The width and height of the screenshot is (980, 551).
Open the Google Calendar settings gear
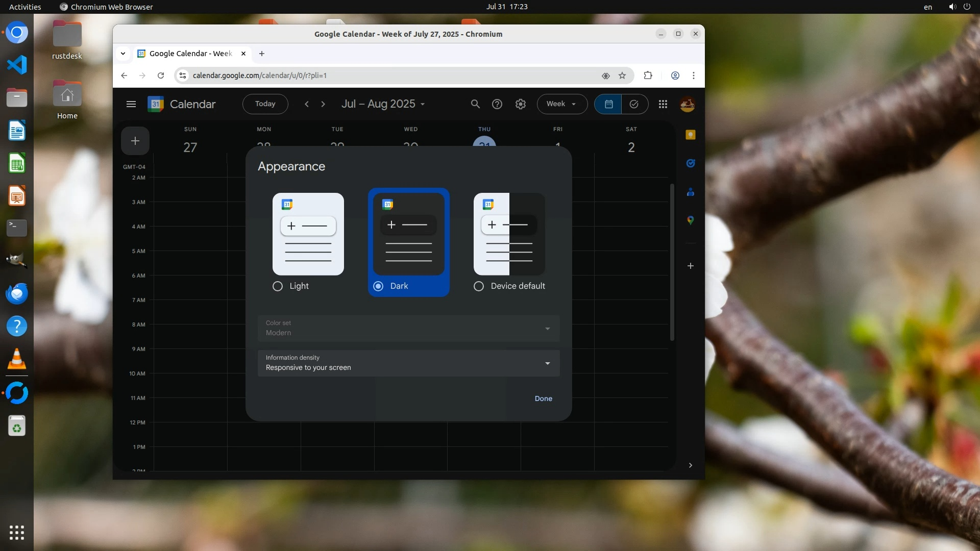(520, 104)
